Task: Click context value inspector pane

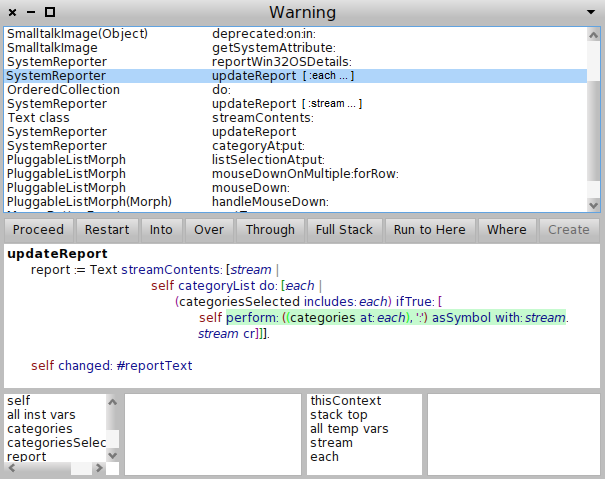Action: click(514, 434)
